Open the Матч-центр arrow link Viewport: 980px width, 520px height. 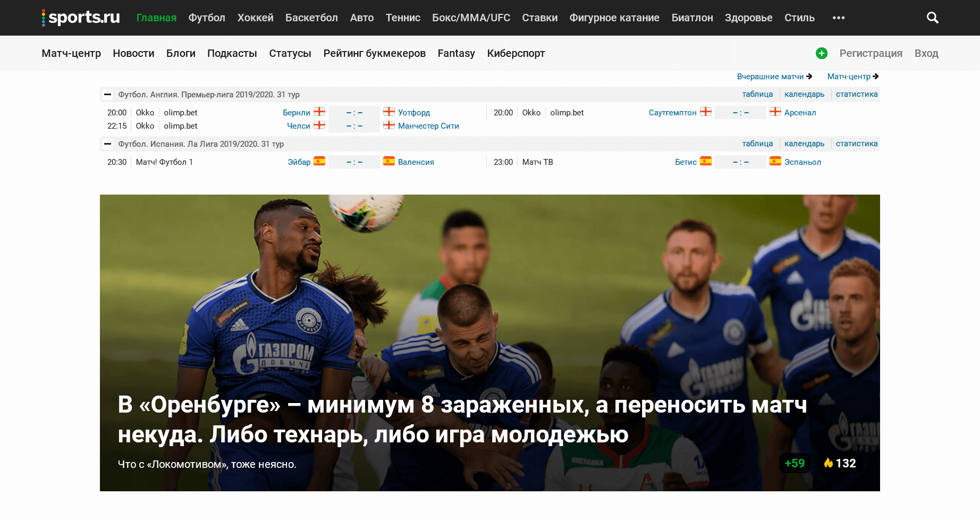pos(853,77)
